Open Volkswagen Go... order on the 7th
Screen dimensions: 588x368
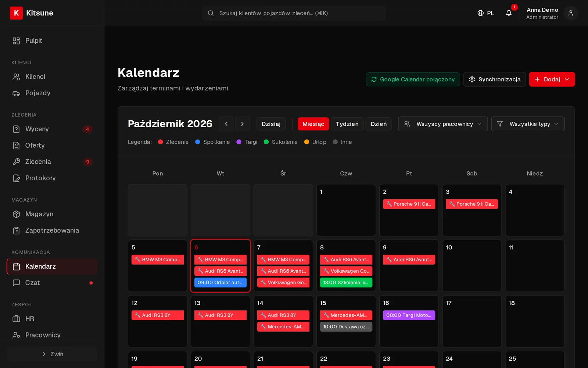pos(283,283)
